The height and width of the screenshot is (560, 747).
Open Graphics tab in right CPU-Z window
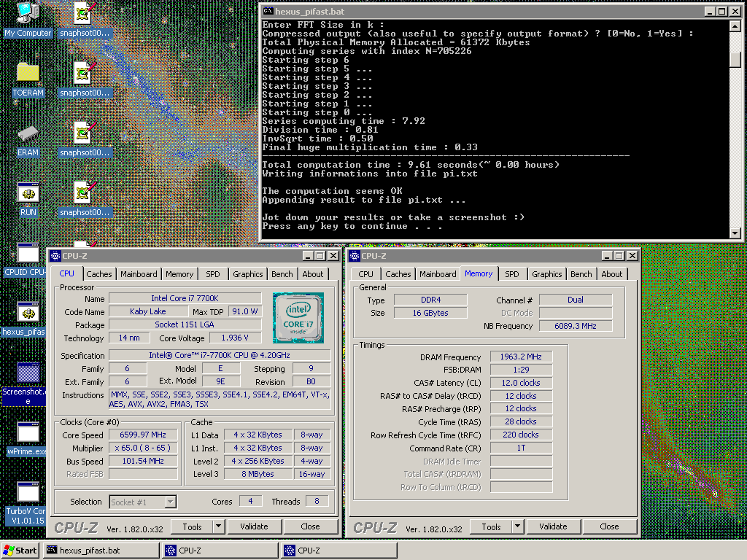pos(547,274)
